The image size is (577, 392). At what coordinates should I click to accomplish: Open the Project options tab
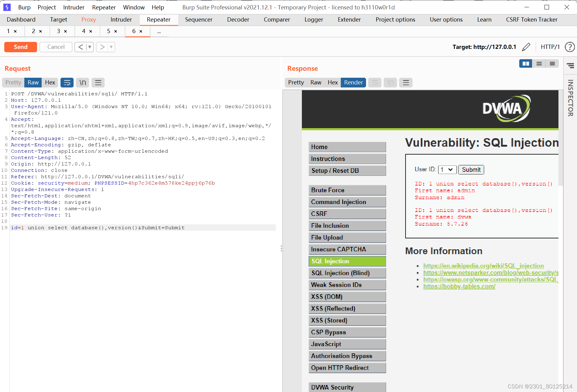coord(395,20)
